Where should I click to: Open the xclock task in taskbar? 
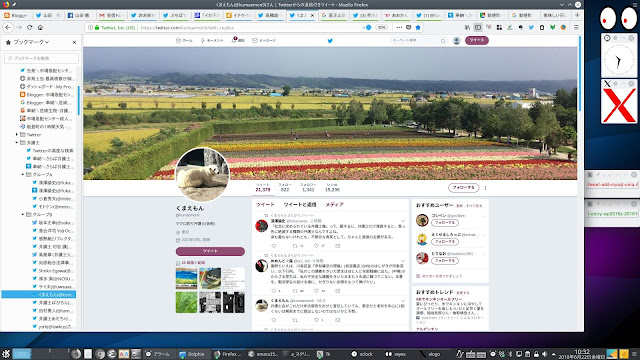coord(362,354)
